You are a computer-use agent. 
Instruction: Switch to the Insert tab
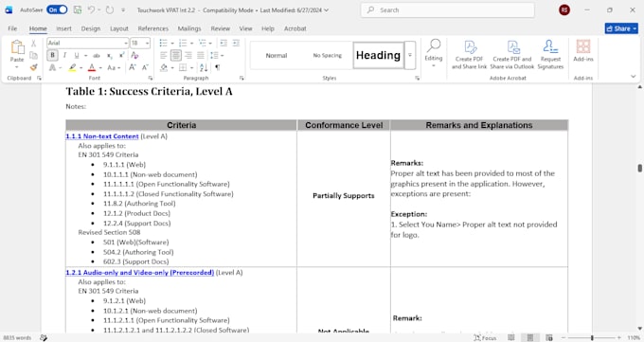coord(63,28)
